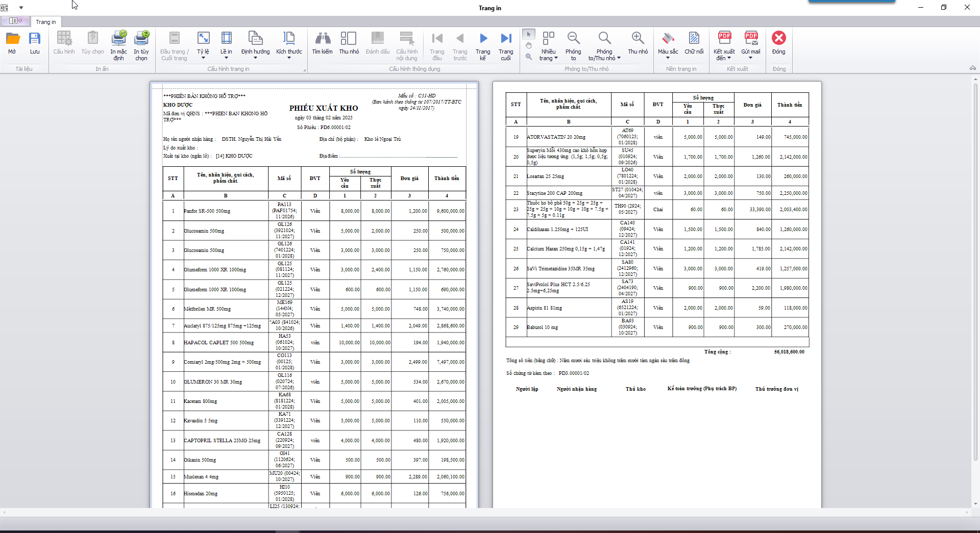The image size is (980, 533).
Task: Click the 'Thủ kho' signature label
Action: tap(636, 389)
